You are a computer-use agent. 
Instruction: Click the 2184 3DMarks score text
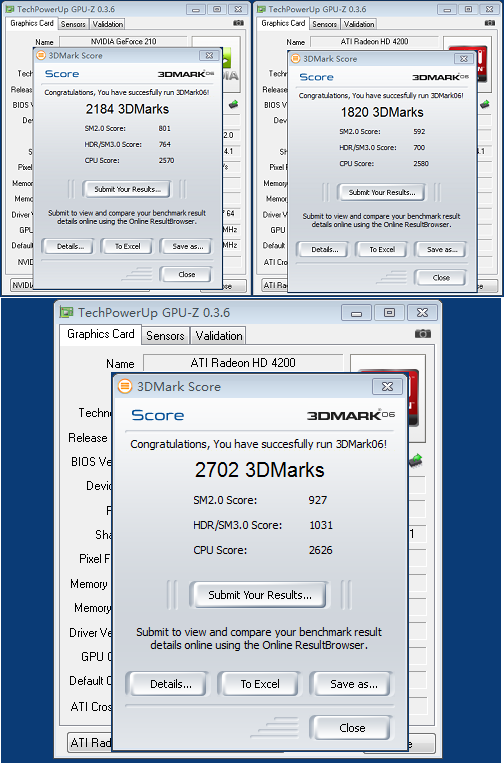(127, 109)
